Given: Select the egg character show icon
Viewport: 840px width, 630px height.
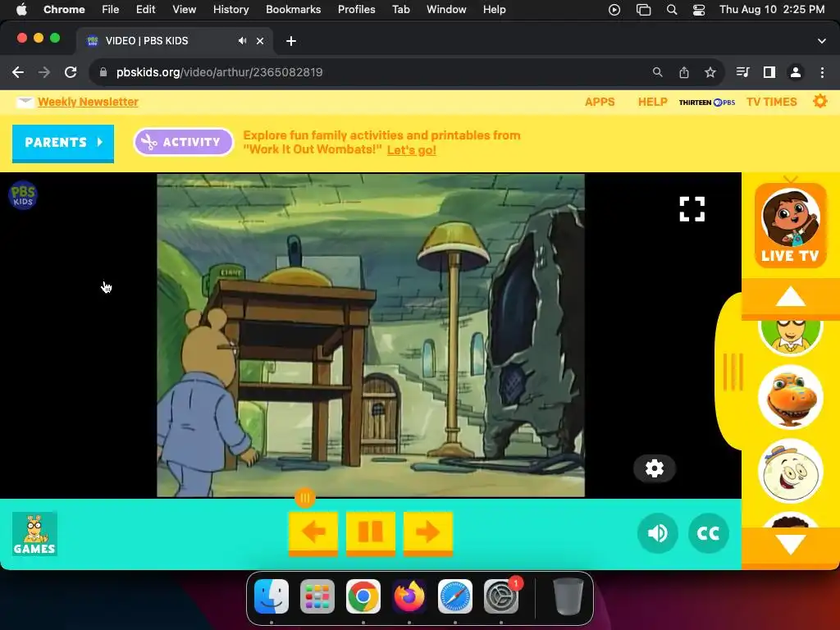Looking at the screenshot, I should tap(790, 471).
